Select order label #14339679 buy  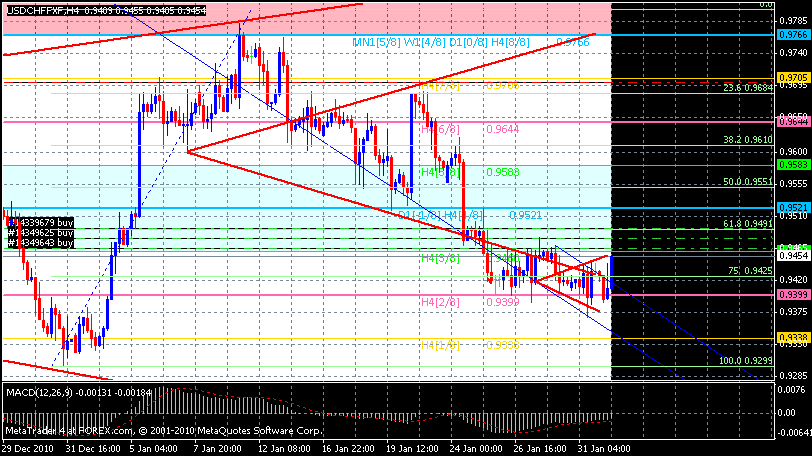pyautogui.click(x=40, y=223)
